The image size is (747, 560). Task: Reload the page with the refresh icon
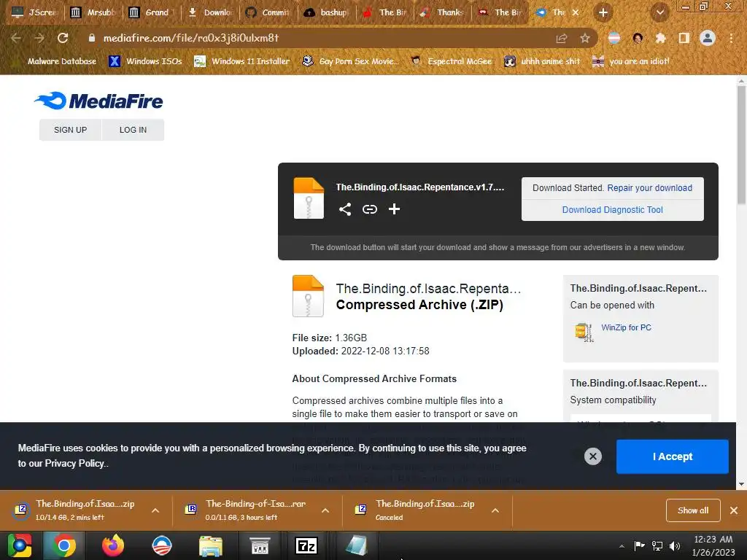coord(63,38)
